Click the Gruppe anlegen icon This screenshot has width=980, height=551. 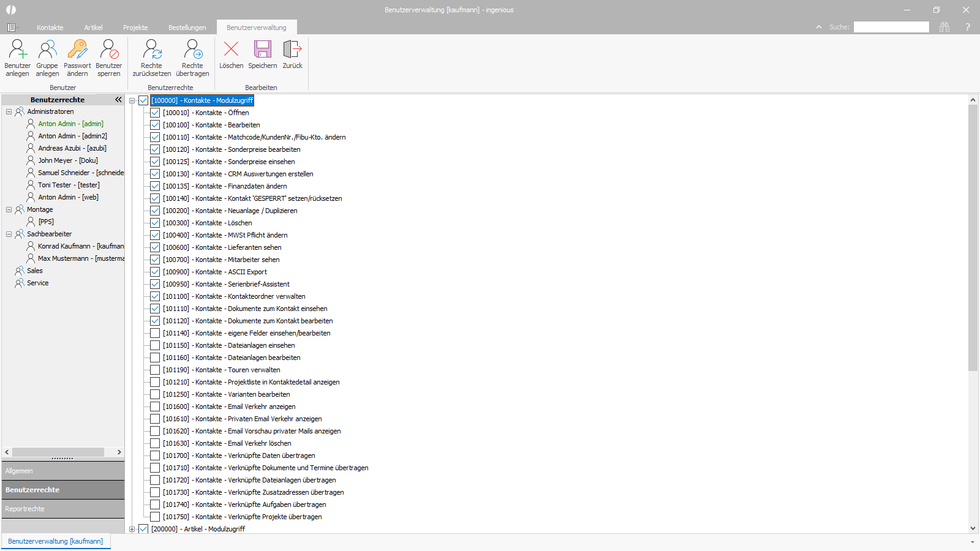click(x=47, y=50)
